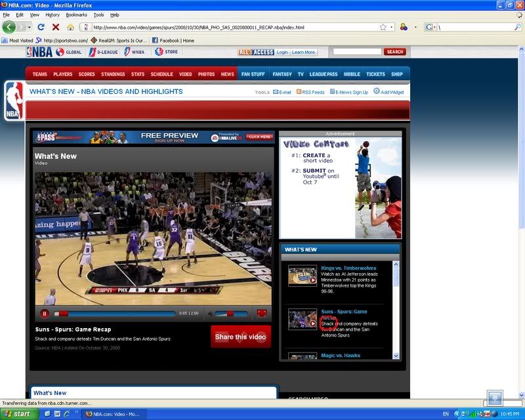The image size is (525, 420).
Task: Open the Magic vs. Hawks video link
Action: (x=341, y=355)
